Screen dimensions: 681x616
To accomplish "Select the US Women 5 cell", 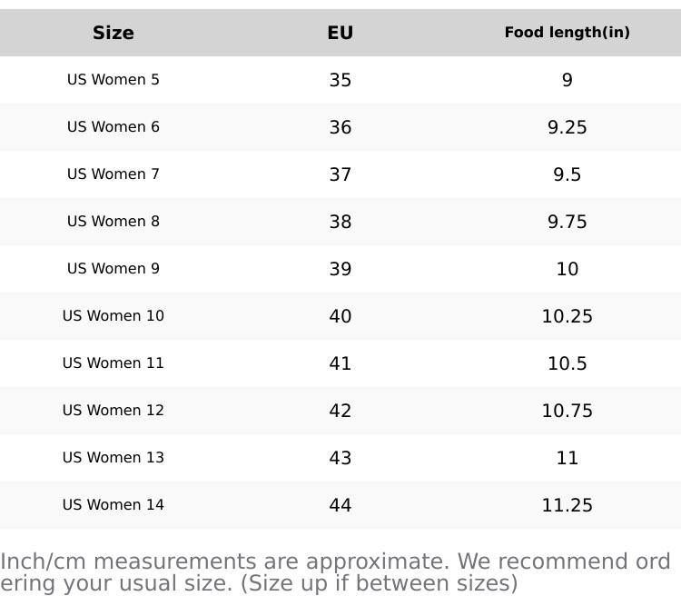I will click(113, 80).
